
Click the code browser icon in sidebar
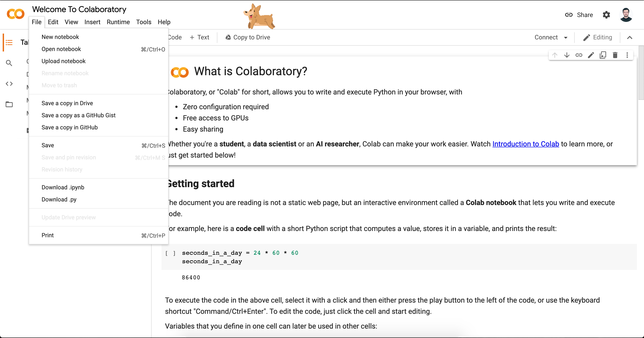(x=9, y=83)
